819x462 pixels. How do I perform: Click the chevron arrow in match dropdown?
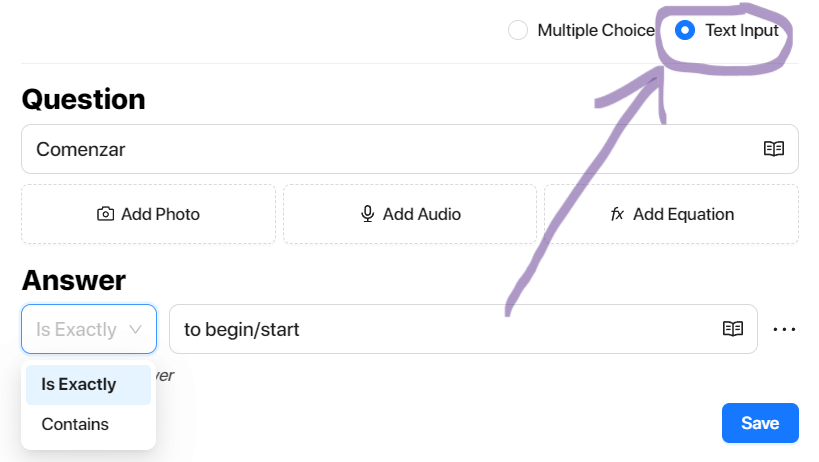[x=135, y=329]
